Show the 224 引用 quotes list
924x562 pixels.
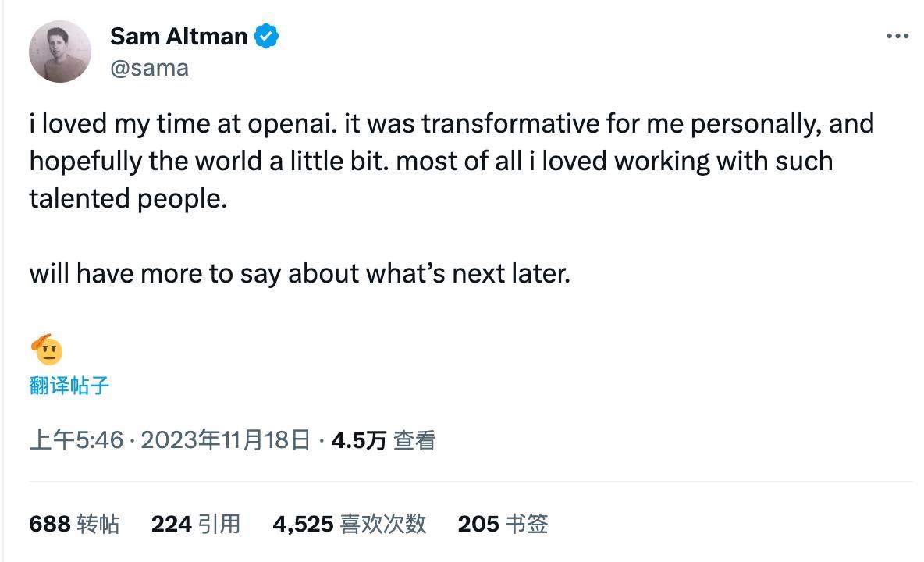click(x=196, y=523)
